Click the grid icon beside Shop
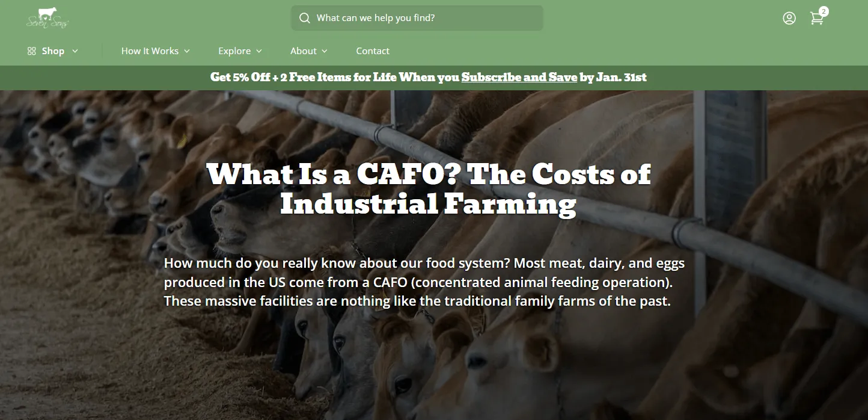 tap(31, 51)
